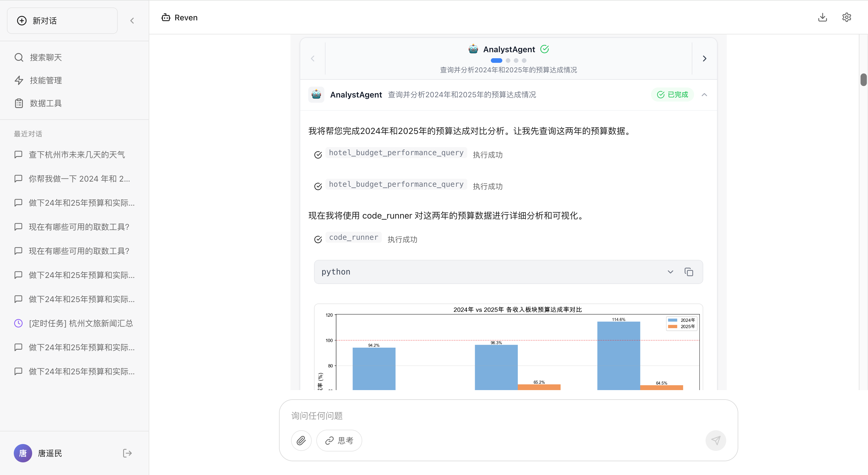
Task: Attach a file with the paperclip icon
Action: point(301,440)
